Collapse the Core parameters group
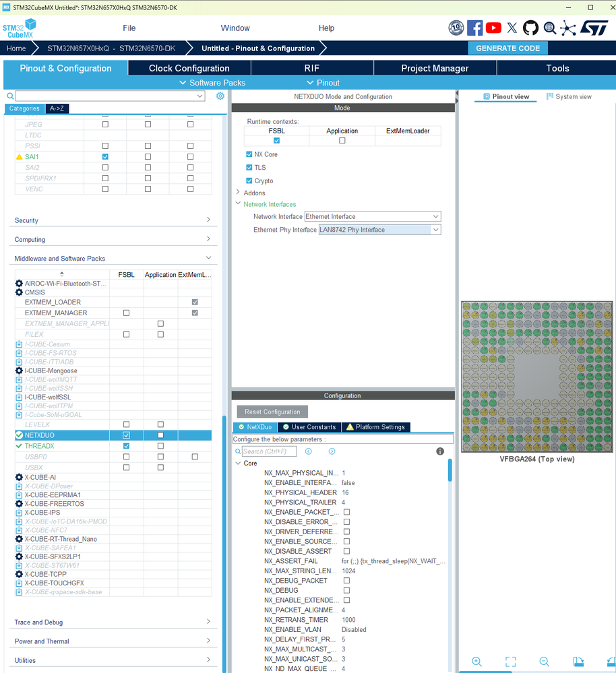The width and height of the screenshot is (616, 673). [x=238, y=463]
